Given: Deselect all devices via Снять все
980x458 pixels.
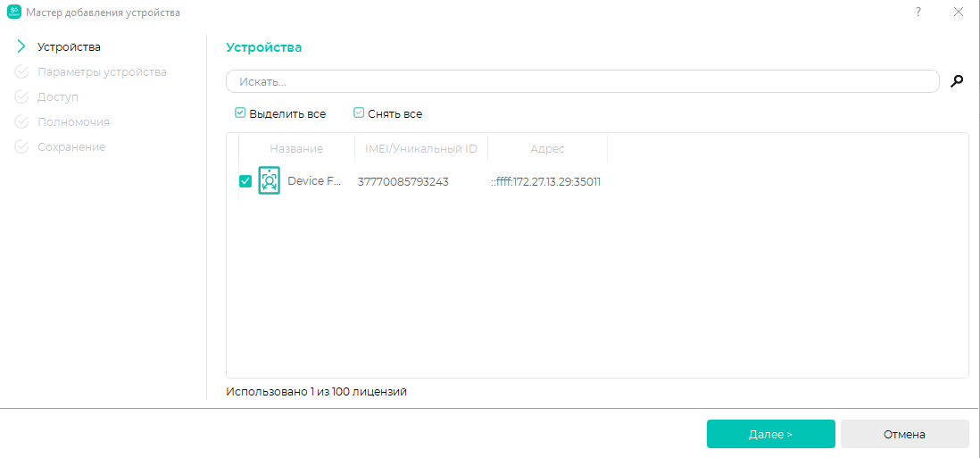Looking at the screenshot, I should 388,113.
